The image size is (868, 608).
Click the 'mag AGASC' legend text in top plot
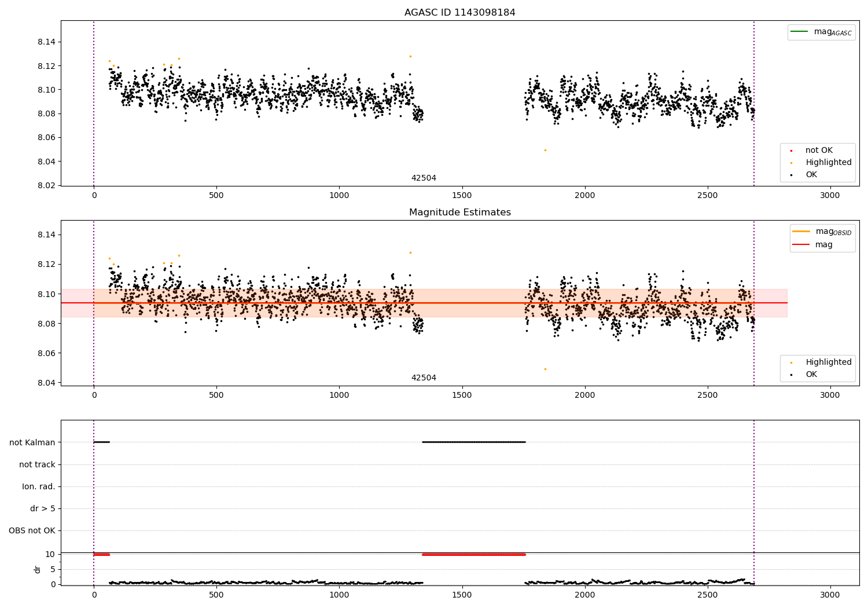[833, 32]
